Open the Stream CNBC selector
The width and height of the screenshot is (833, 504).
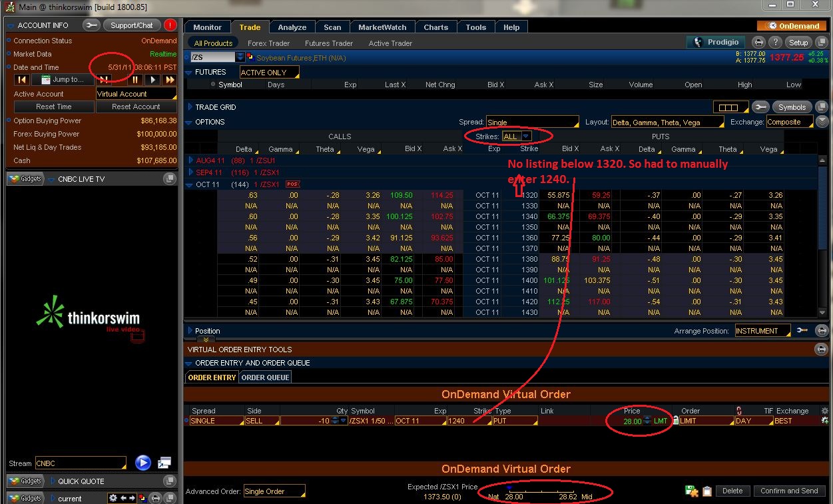81,463
